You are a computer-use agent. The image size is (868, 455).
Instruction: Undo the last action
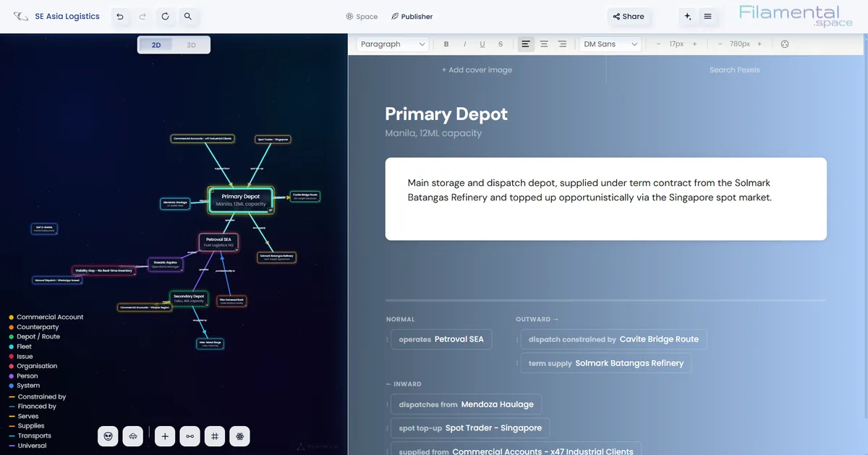tap(120, 16)
